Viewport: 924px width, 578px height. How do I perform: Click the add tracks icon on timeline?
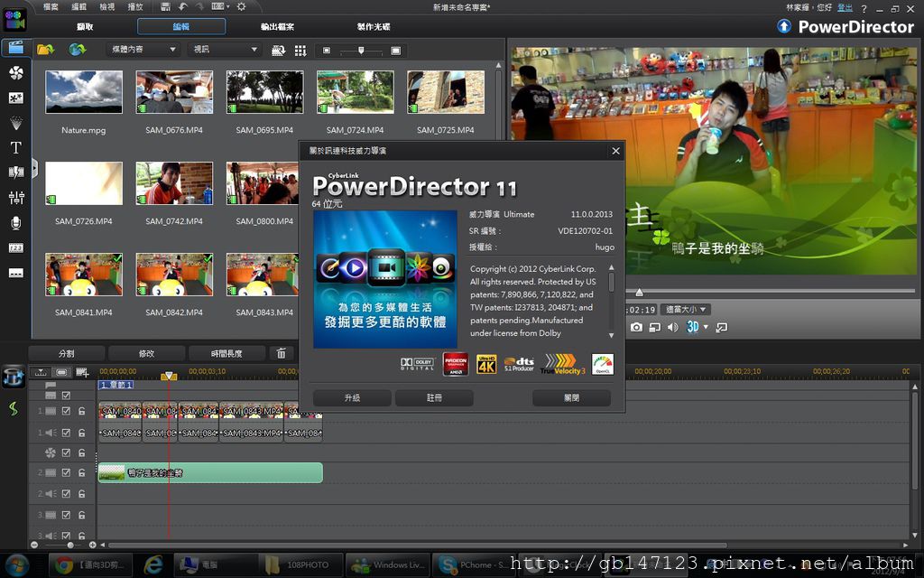[x=82, y=372]
